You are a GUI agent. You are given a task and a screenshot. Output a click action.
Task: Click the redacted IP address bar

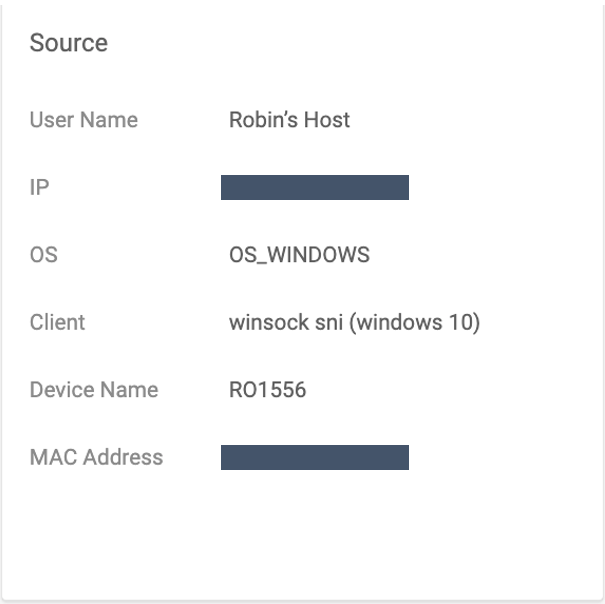point(314,187)
